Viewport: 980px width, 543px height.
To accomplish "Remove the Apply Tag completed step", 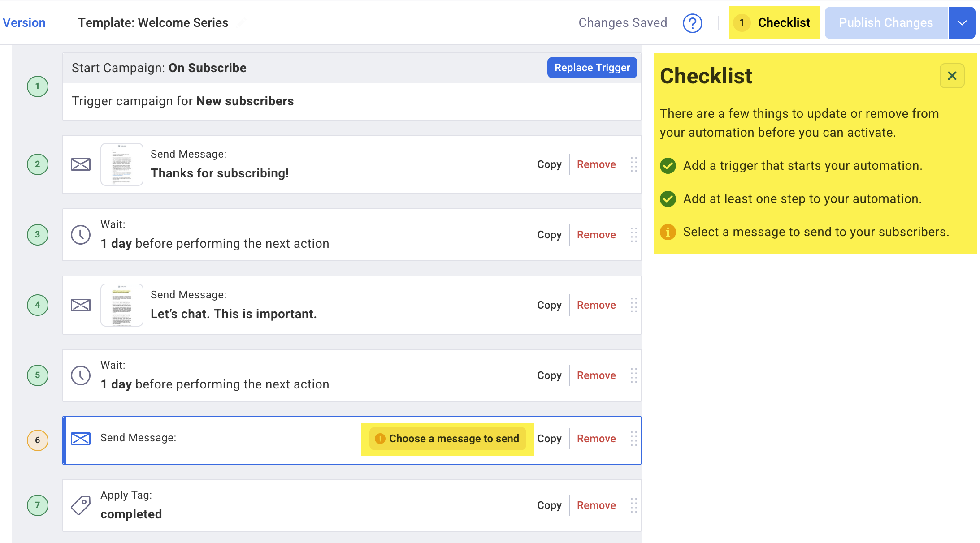I will [596, 505].
